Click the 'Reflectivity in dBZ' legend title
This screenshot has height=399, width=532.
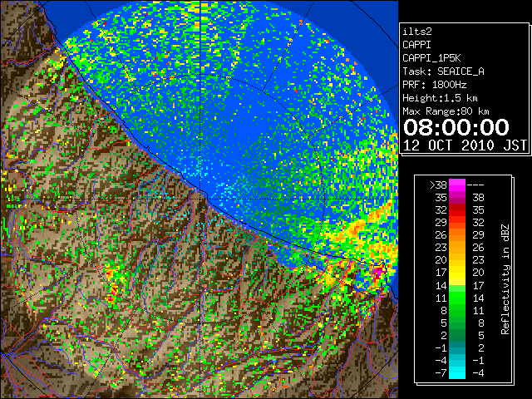pos(505,279)
